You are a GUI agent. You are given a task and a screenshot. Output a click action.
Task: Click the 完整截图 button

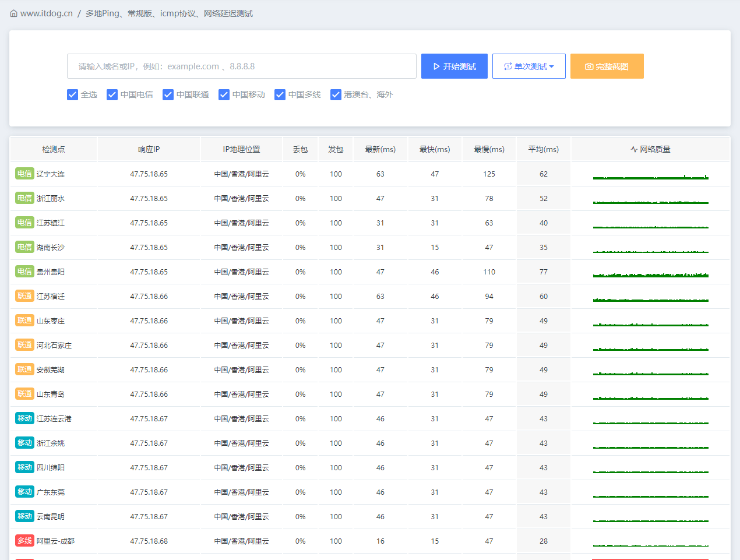(607, 66)
